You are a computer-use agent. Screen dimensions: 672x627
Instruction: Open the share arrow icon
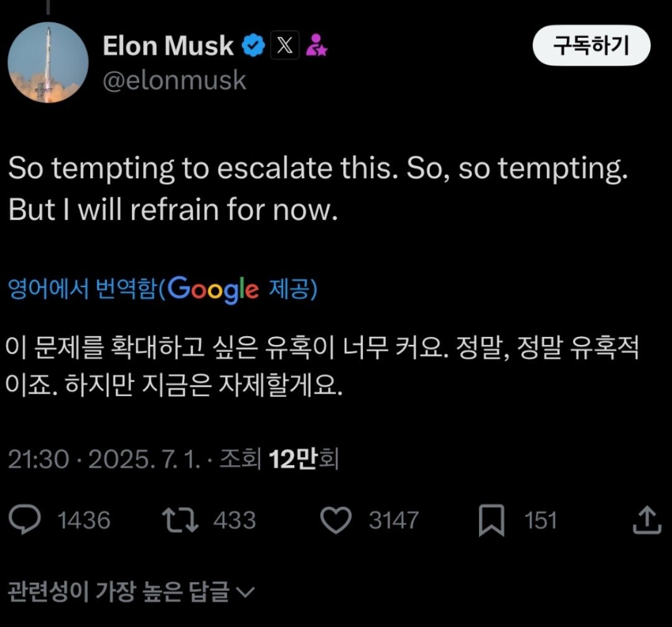coord(646,520)
